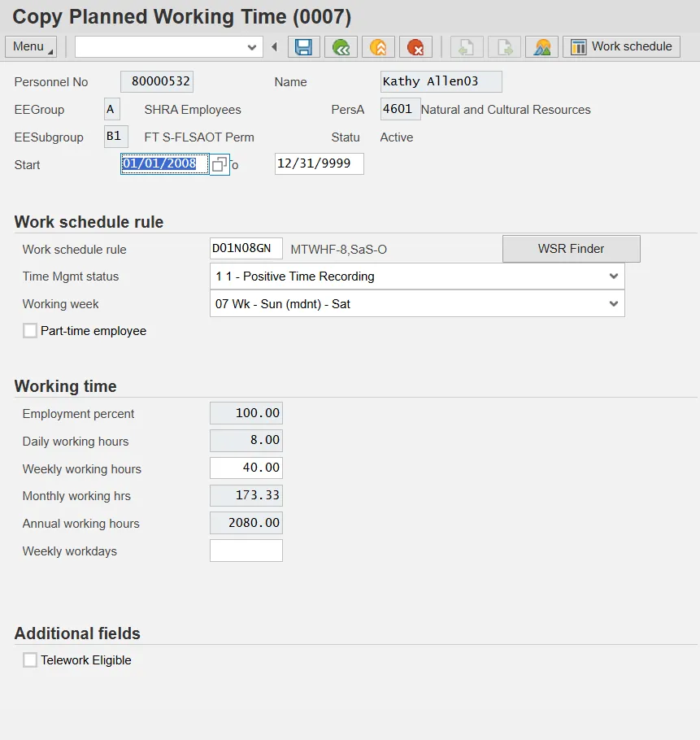
Task: Click the red Cancel icon
Action: pos(415,47)
